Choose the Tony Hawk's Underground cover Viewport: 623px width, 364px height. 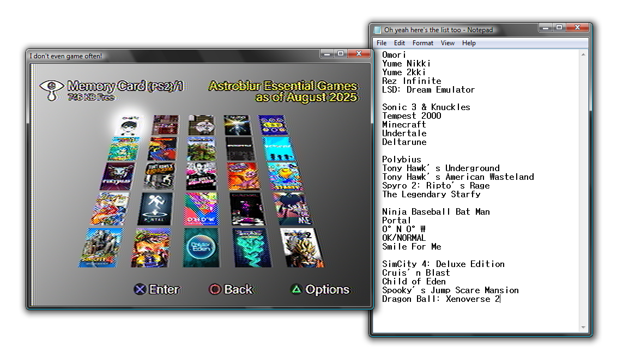point(160,176)
